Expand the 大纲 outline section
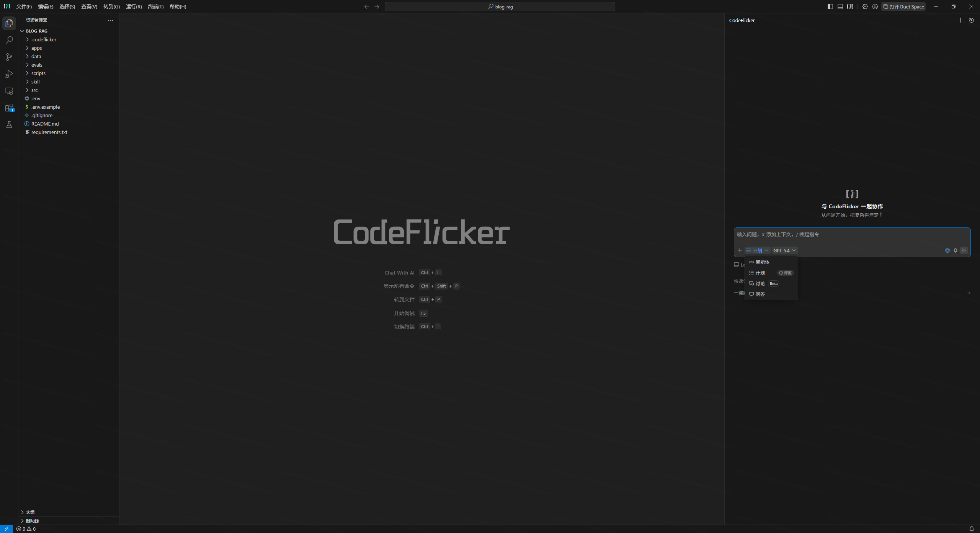 click(30, 512)
